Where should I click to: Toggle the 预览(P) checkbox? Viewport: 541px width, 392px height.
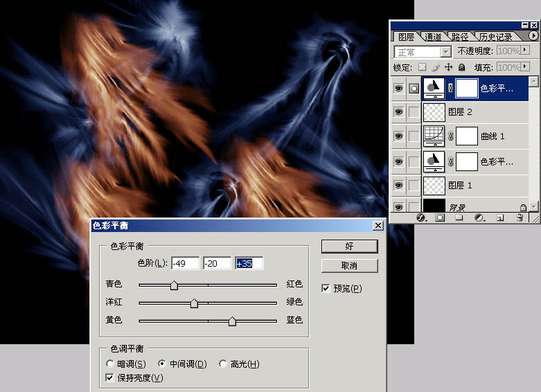pos(326,288)
